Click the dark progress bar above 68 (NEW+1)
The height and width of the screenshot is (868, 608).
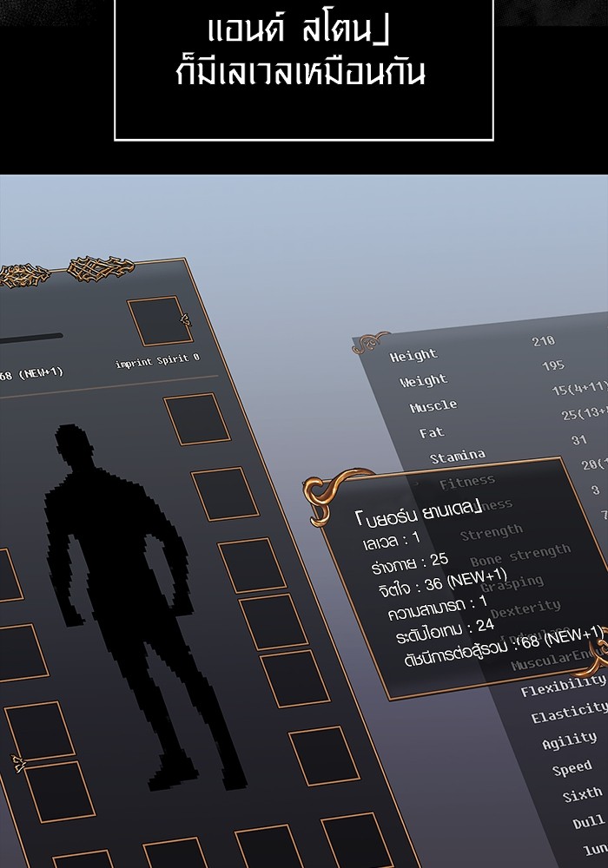point(30,339)
